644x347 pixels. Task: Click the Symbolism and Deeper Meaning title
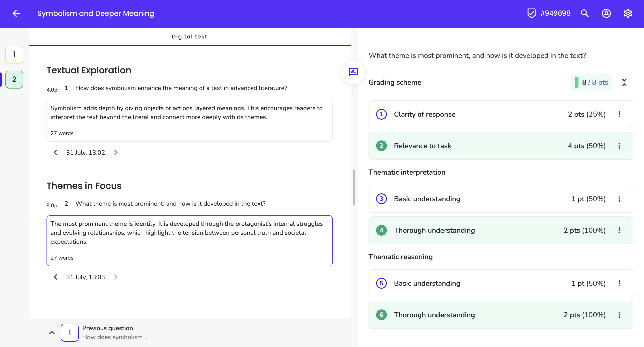96,13
